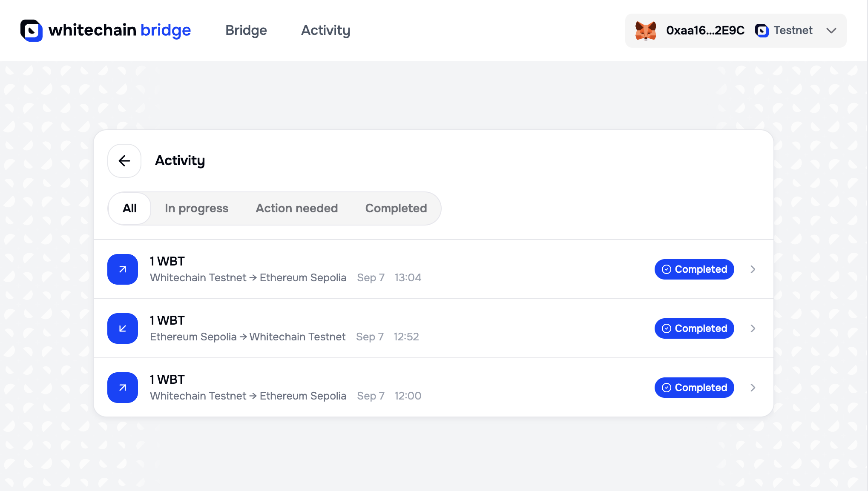Click the 12:52 timestamp
This screenshot has height=491, width=868.
406,337
